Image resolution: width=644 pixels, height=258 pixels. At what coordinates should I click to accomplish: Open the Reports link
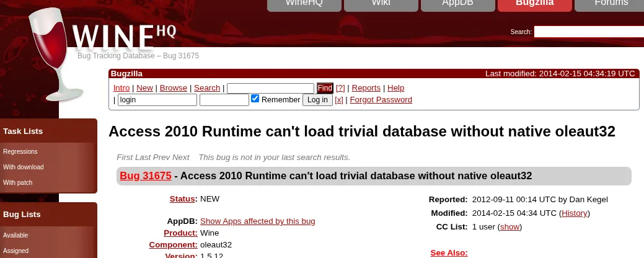[x=366, y=88]
